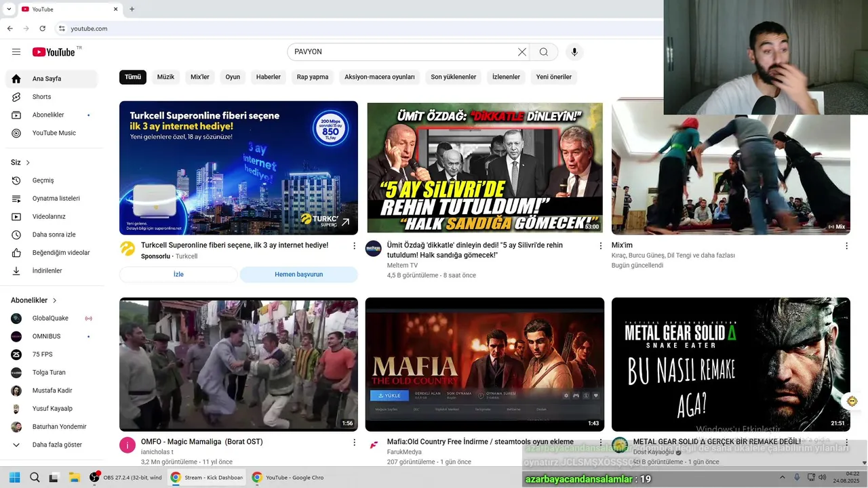
Task: Click the FarukMedya channel avatar
Action: point(374,445)
